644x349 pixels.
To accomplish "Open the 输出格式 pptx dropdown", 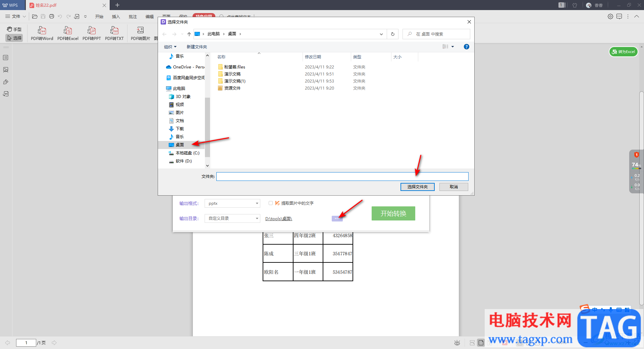I will pos(232,203).
